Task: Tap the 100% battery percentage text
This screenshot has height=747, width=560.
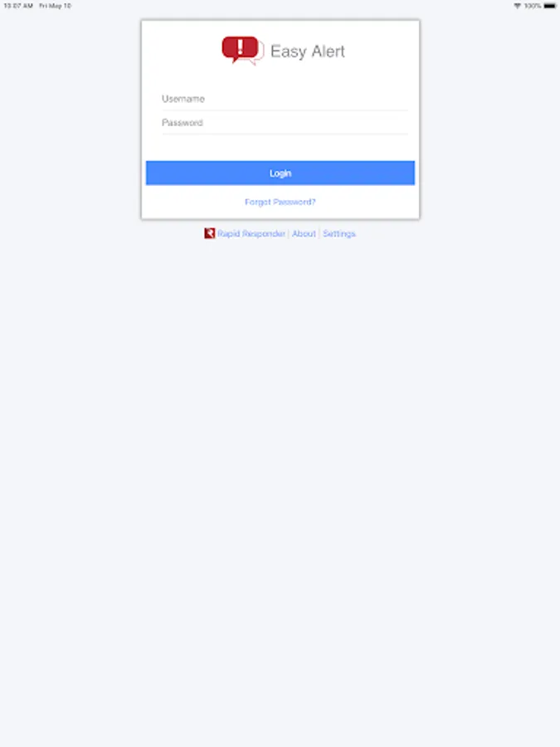Action: [533, 6]
